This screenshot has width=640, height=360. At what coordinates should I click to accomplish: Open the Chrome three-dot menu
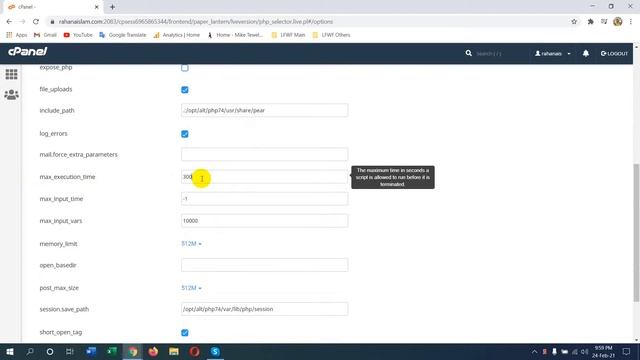(x=631, y=22)
